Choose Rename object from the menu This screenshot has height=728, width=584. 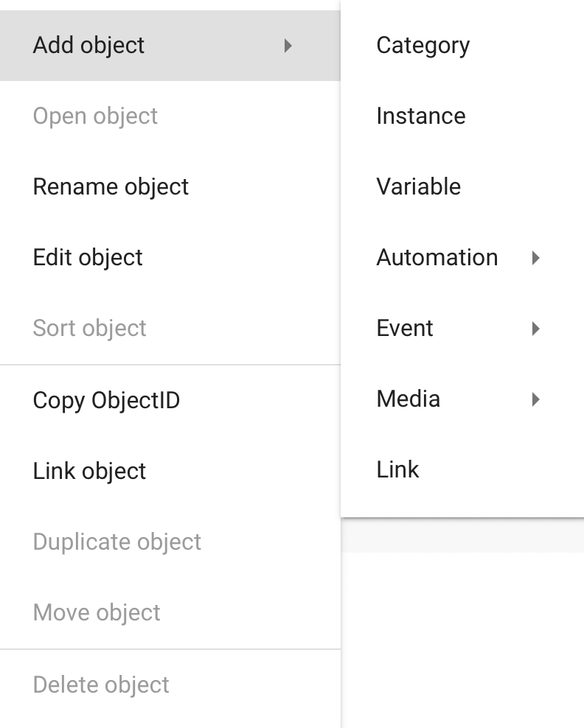tap(111, 186)
